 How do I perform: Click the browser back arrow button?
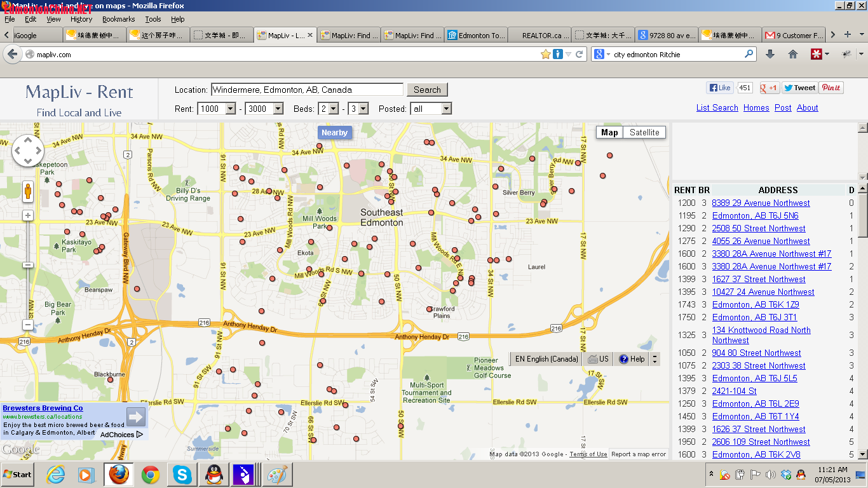pos(12,54)
